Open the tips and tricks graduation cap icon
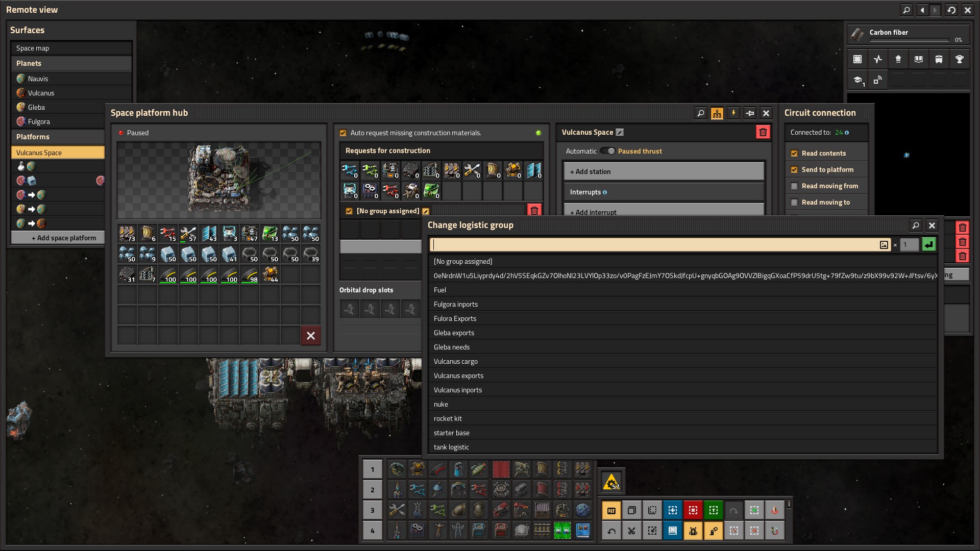 coord(857,80)
